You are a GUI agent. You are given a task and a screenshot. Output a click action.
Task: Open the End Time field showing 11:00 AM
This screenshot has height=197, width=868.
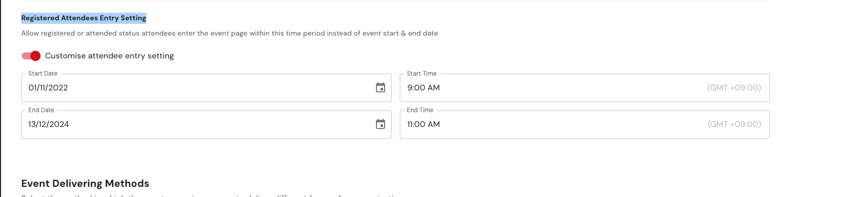pyautogui.click(x=585, y=124)
